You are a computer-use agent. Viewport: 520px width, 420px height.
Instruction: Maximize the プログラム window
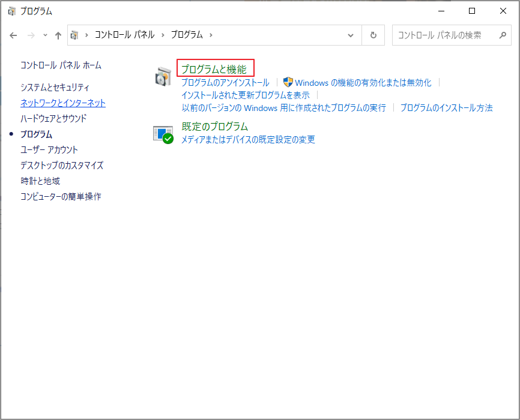point(472,11)
